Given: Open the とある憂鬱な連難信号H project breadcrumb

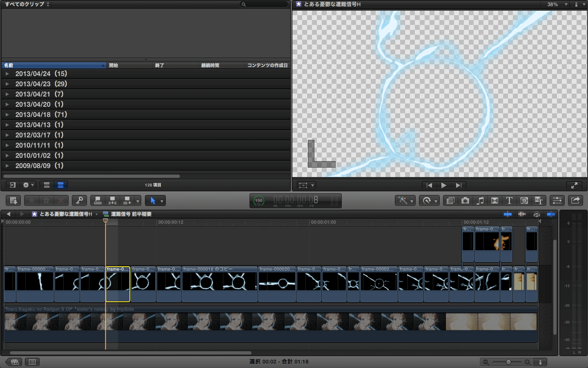Looking at the screenshot, I should point(62,214).
